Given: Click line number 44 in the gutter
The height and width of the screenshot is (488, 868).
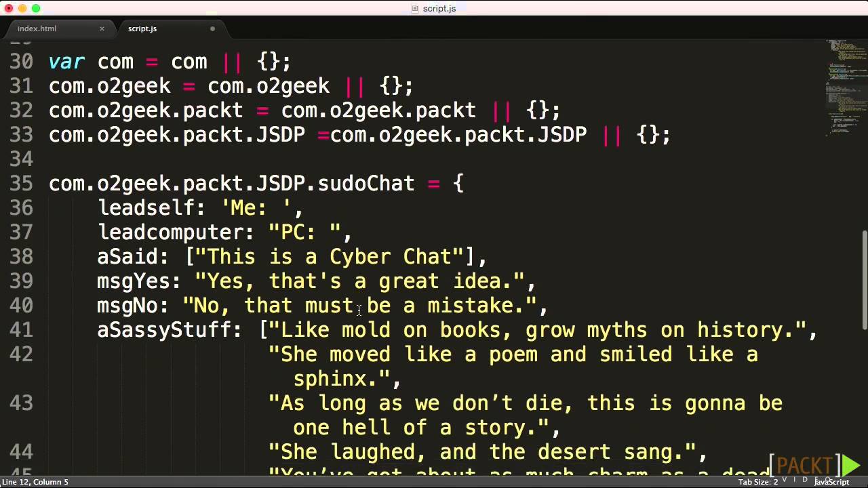Looking at the screenshot, I should coord(21,452).
